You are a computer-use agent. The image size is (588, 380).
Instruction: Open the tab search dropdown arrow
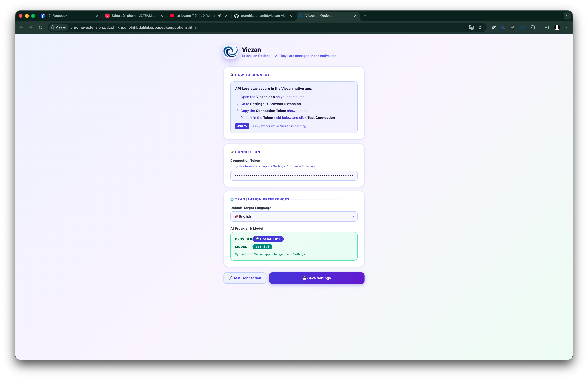coord(567,16)
